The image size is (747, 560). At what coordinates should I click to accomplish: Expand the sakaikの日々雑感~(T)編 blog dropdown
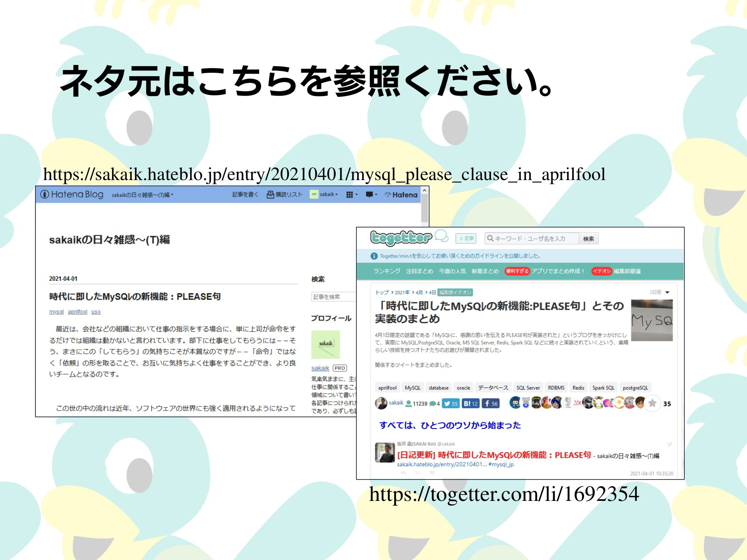pos(142,195)
